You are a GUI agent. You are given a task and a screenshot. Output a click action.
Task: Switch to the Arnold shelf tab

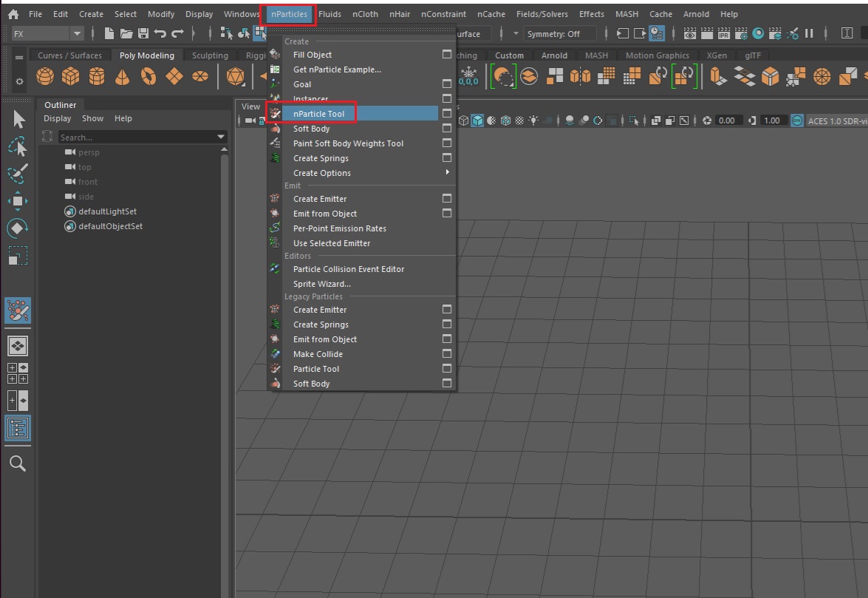[x=554, y=55]
